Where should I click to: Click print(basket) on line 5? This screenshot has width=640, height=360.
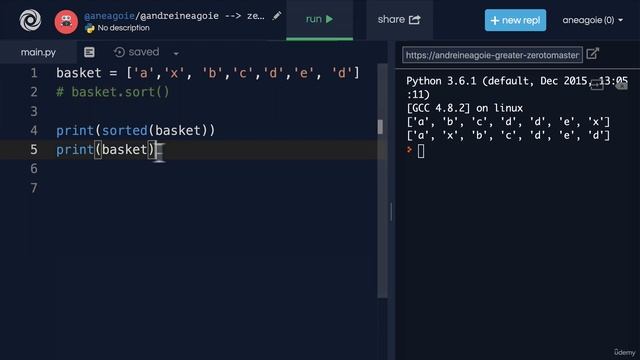pos(105,149)
